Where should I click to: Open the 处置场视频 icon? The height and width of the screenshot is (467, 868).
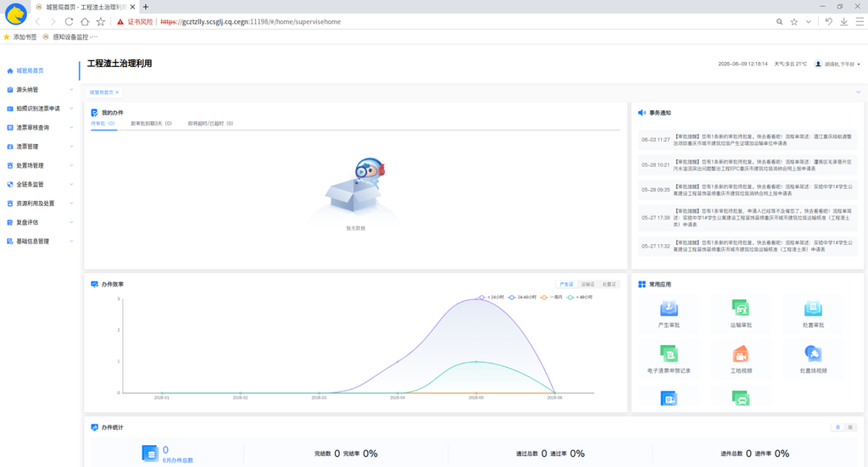(x=813, y=353)
